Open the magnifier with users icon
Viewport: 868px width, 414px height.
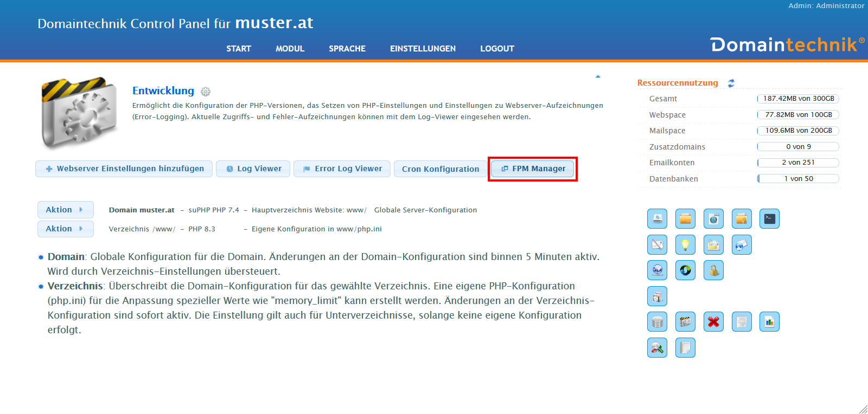658,348
